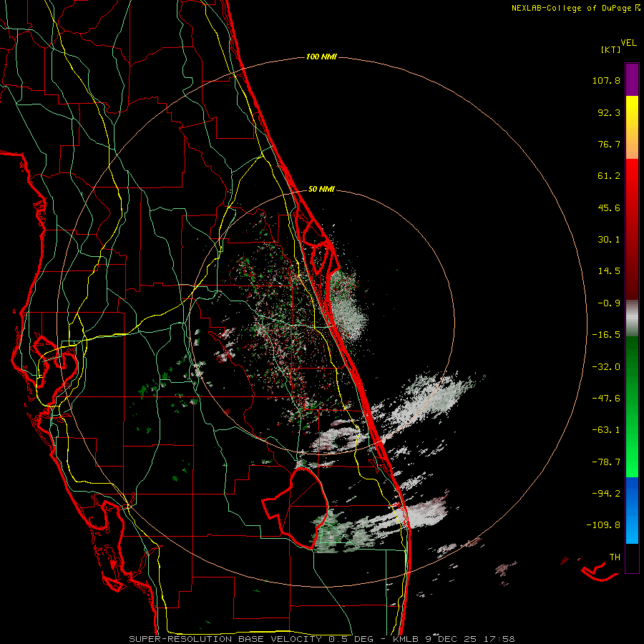The image size is (644, 644).
Task: Select the 50 NMI range ring label
Action: point(321,190)
